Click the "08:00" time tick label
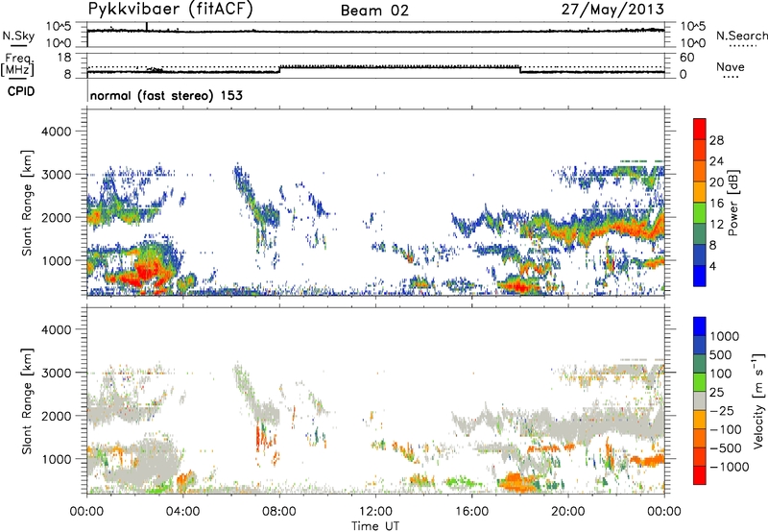This screenshot has width=768, height=532. 279,512
